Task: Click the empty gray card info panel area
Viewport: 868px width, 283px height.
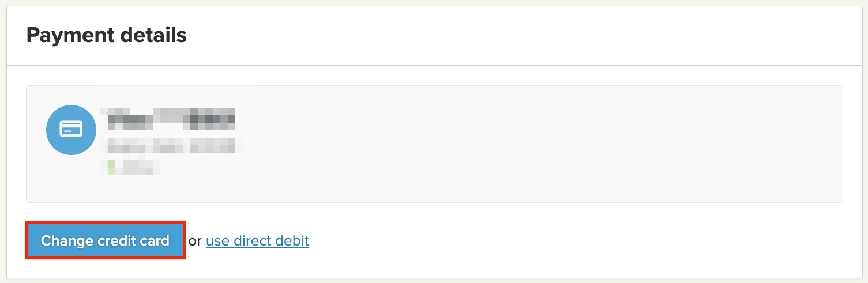Action: coord(519,144)
